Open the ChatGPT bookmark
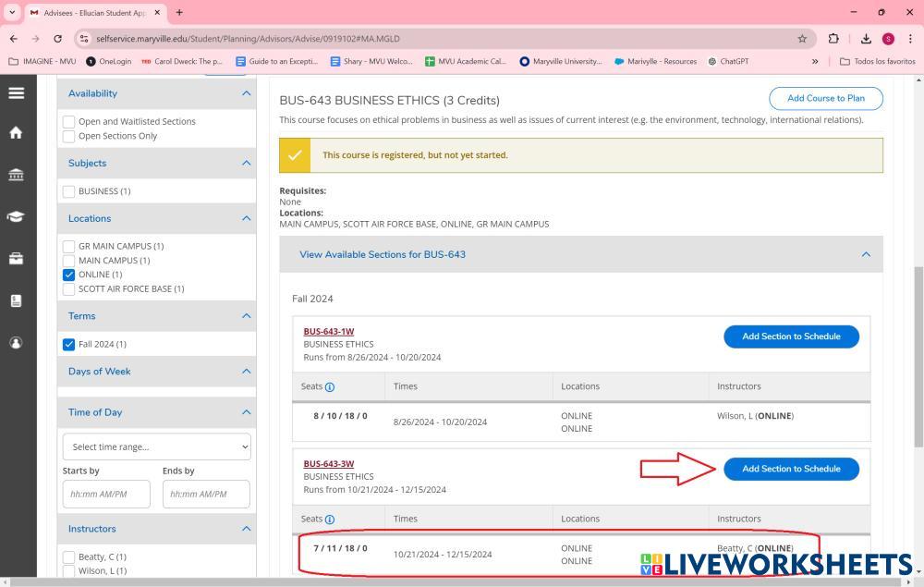The height and width of the screenshot is (587, 924). click(x=728, y=62)
